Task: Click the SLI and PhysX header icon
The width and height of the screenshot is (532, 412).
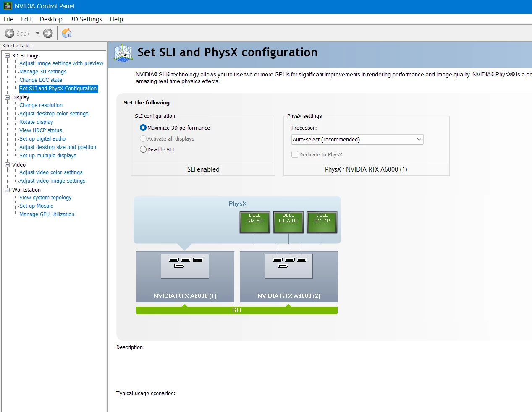Action: (x=123, y=53)
